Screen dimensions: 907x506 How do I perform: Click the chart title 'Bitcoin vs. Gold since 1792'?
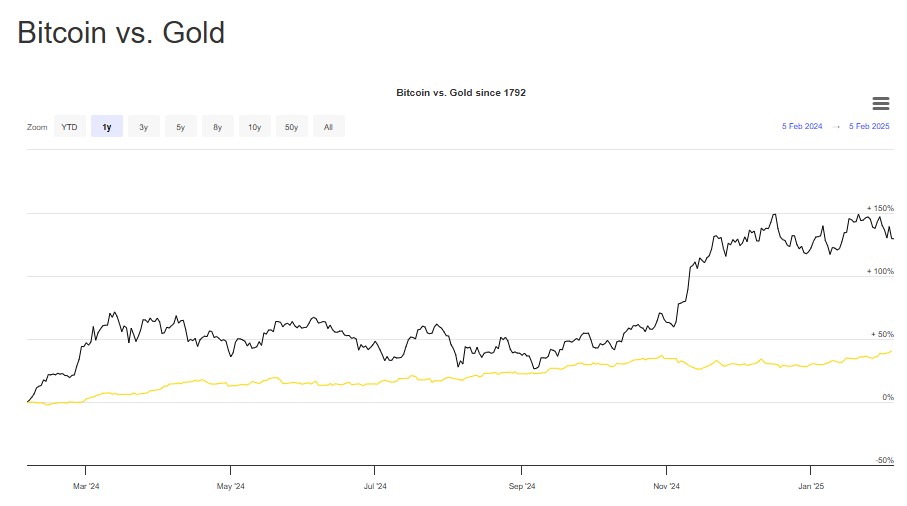(461, 93)
